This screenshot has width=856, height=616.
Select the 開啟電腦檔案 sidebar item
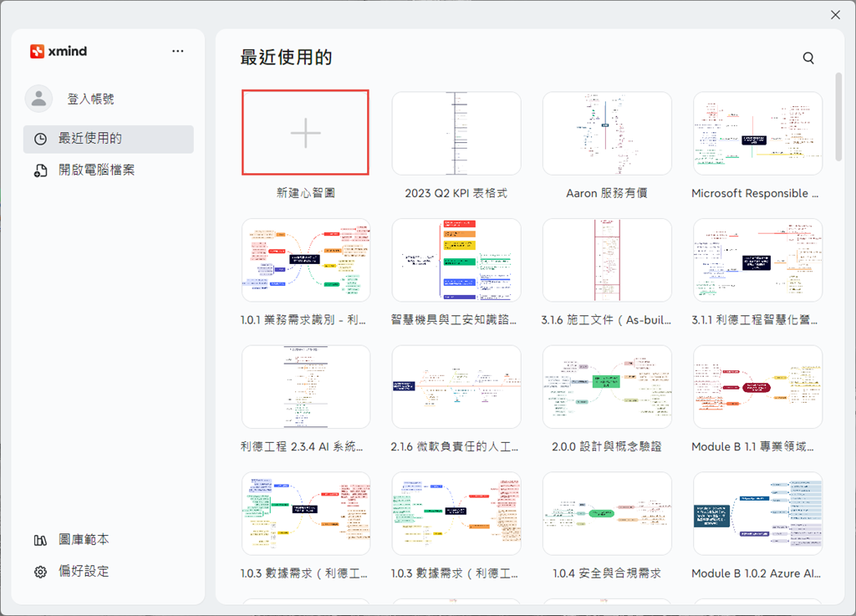click(x=108, y=171)
